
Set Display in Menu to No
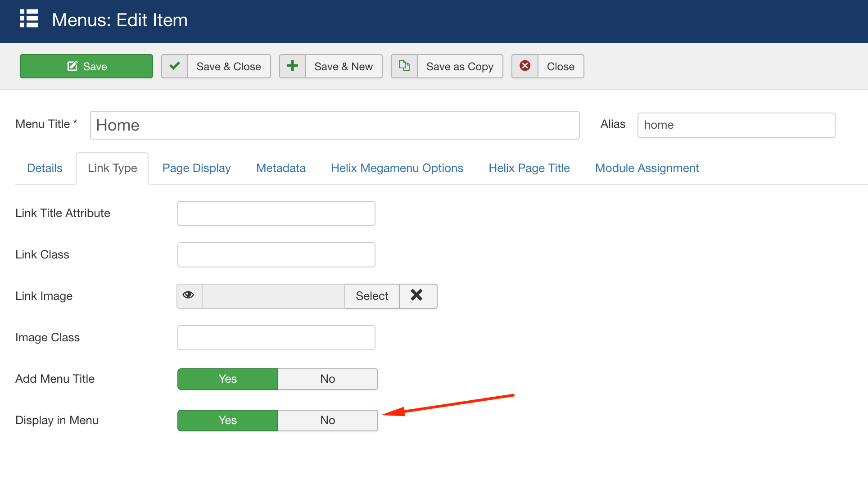(x=327, y=420)
